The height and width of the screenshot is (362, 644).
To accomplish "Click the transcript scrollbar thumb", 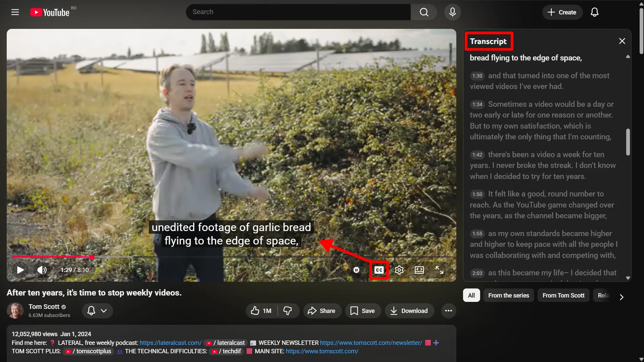I will [628, 142].
